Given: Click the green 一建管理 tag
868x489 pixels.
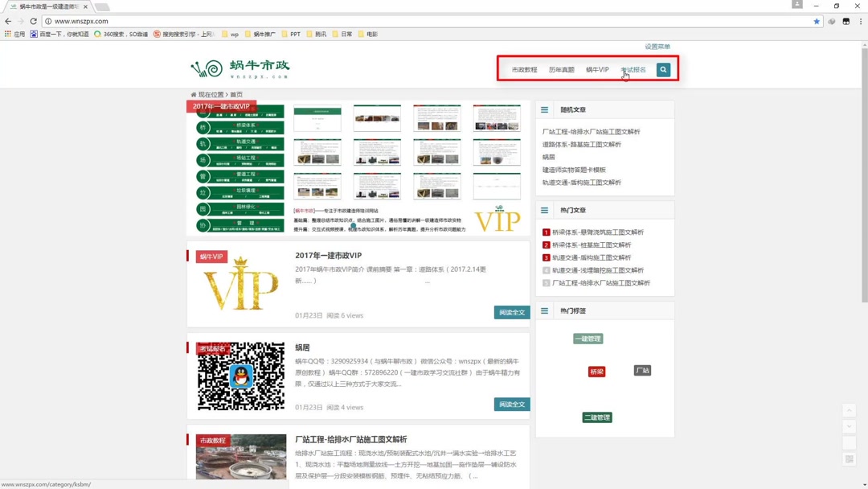Looking at the screenshot, I should point(588,338).
